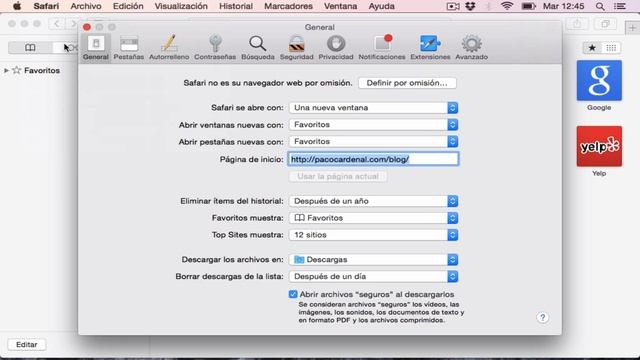
Task: Click the help question mark button
Action: point(542,318)
